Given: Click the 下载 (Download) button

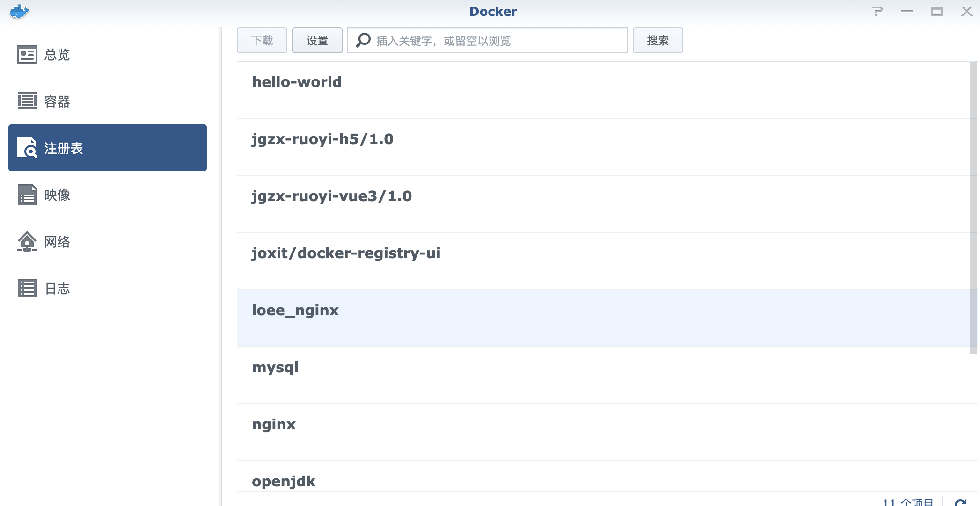Looking at the screenshot, I should coord(262,40).
